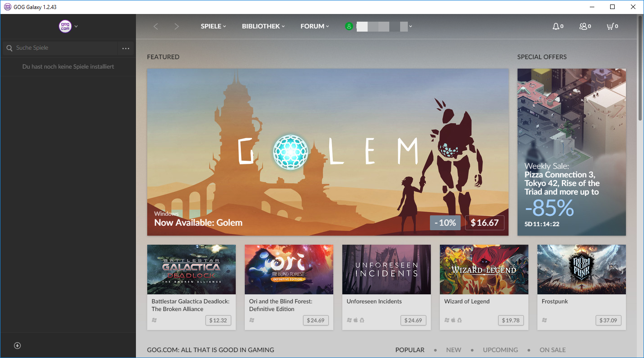Open the downloads icon at sidebar bottom
644x358 pixels.
pos(17,346)
